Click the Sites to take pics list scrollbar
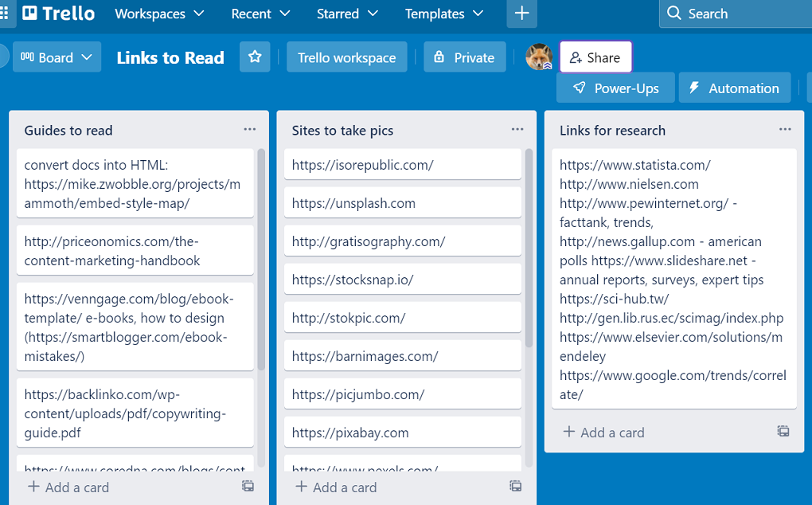812x505 pixels. coord(529,248)
